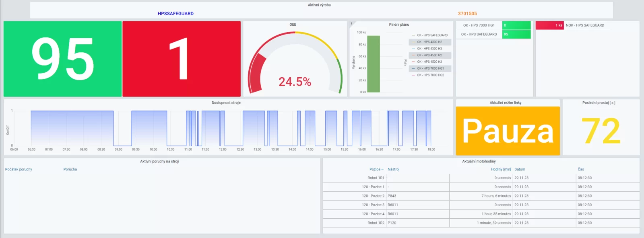Open the Plnění plánu panel info icon
This screenshot has width=644, height=238.
[x=351, y=24]
